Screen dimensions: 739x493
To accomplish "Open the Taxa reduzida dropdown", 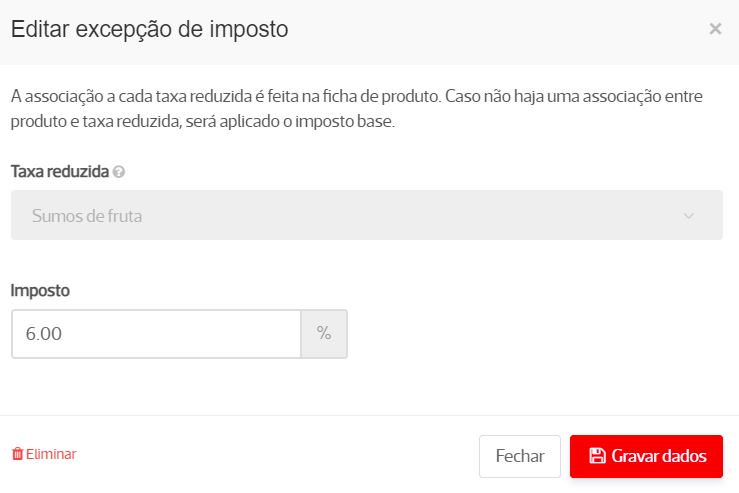I will [x=366, y=215].
